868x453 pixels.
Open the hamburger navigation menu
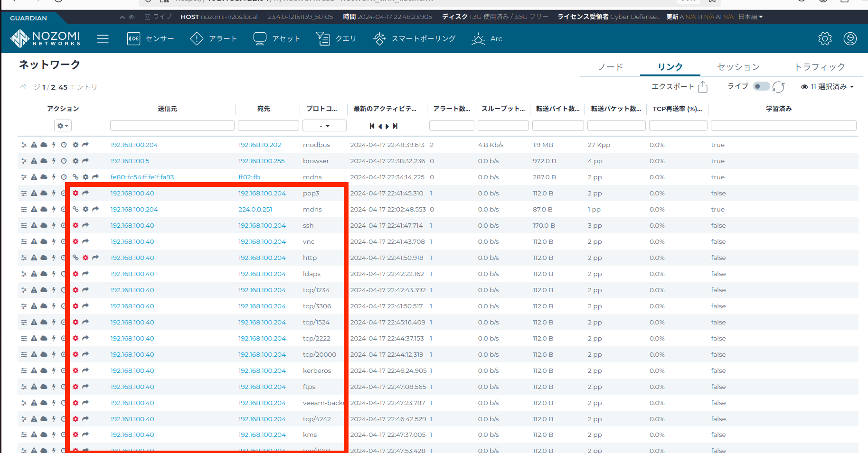coord(103,39)
